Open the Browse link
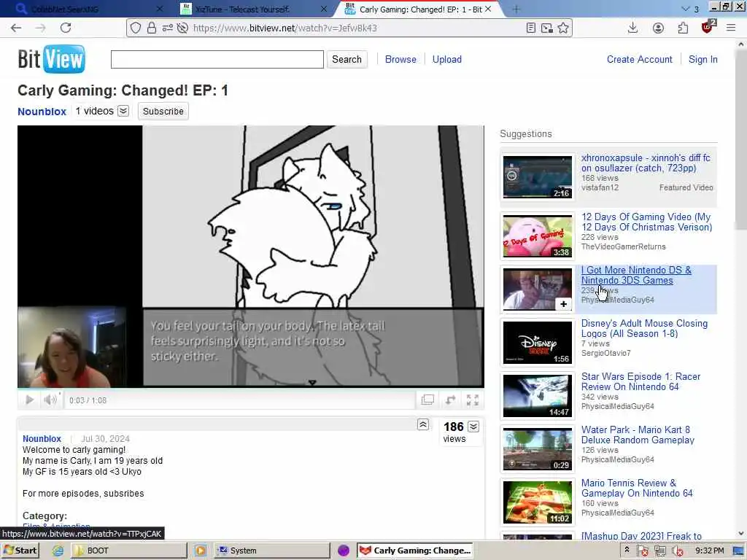 point(400,60)
